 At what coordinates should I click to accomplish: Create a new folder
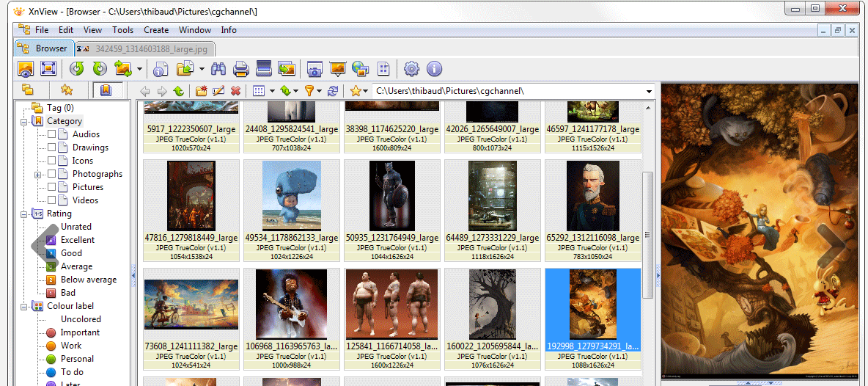[x=202, y=91]
